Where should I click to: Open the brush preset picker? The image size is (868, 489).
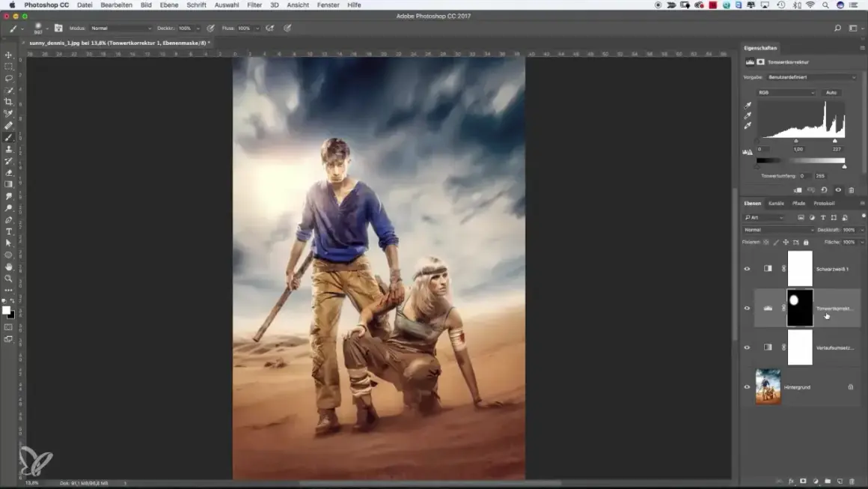point(40,28)
